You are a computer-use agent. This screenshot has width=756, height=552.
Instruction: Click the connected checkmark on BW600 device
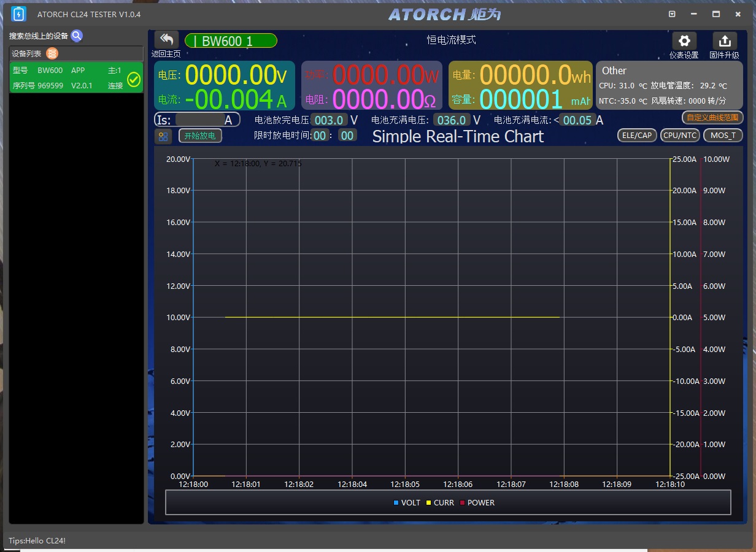tap(134, 79)
